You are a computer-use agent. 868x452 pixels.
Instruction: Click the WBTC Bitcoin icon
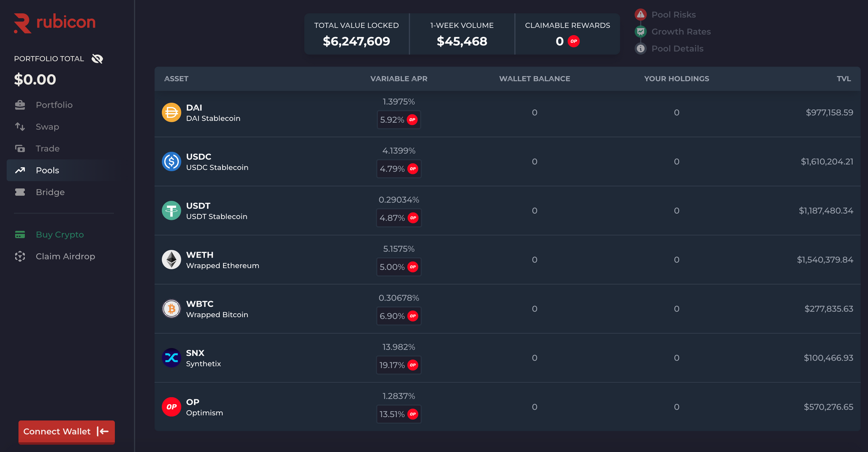(171, 308)
